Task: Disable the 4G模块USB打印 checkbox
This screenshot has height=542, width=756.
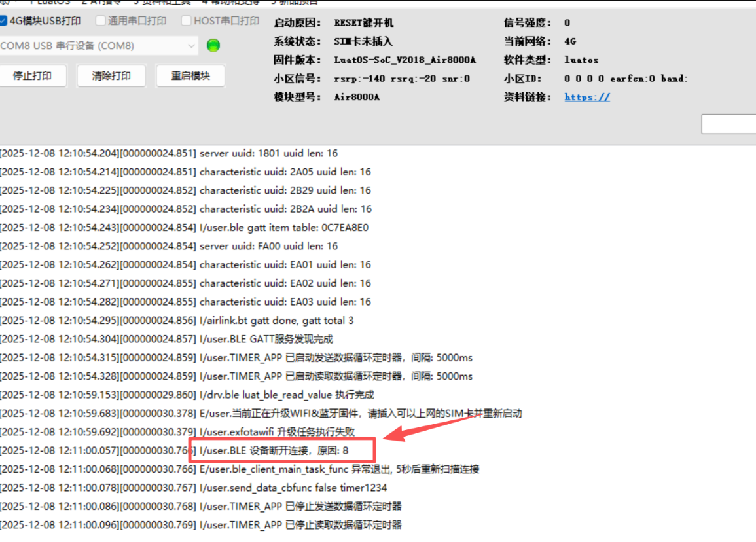Action: pyautogui.click(x=4, y=20)
